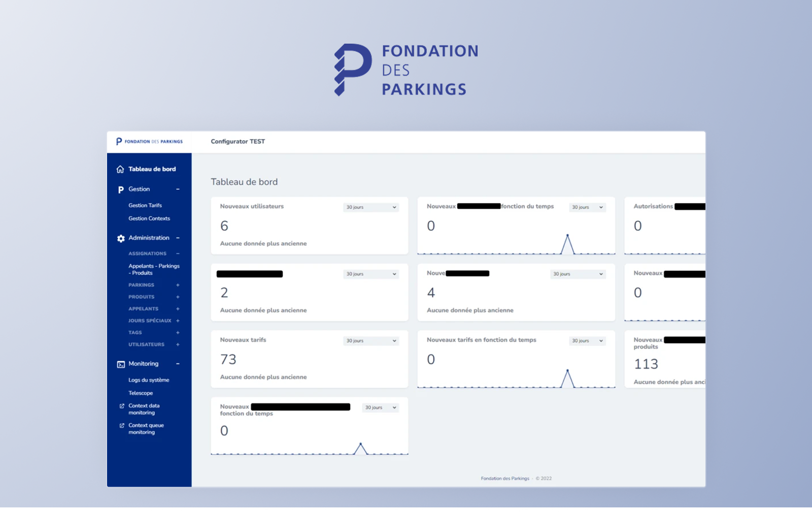The width and height of the screenshot is (812, 514).
Task: Open 30 jours dropdown on card showing 2
Action: tap(371, 274)
